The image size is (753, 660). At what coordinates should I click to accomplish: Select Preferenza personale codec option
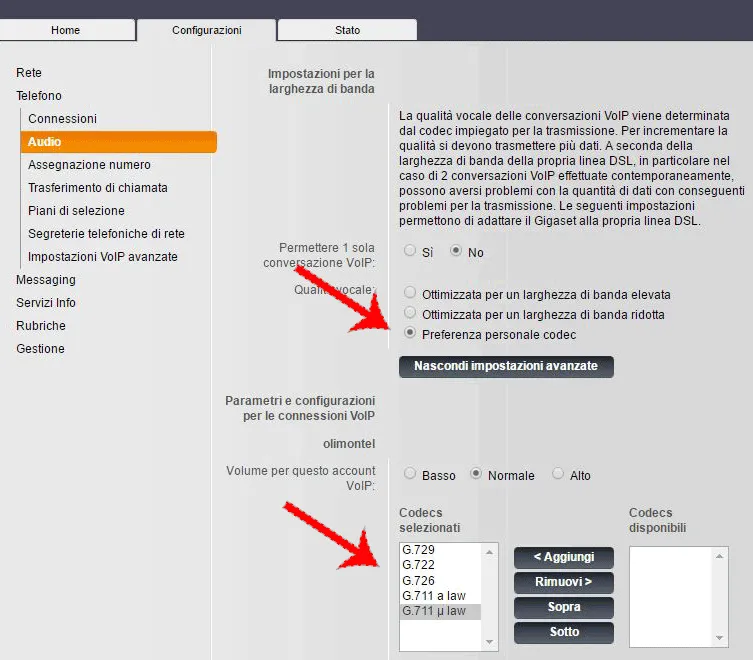[x=410, y=334]
